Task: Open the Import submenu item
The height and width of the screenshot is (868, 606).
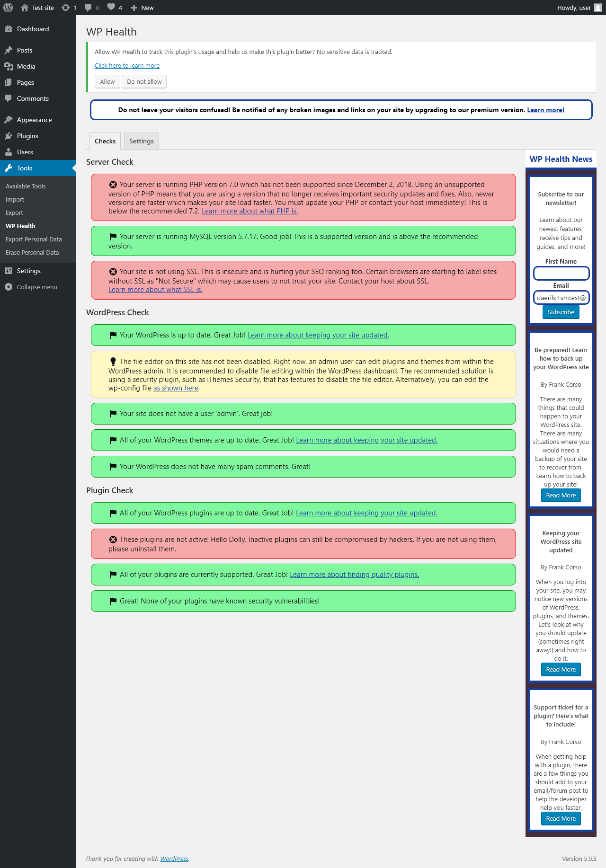Action: coord(15,199)
